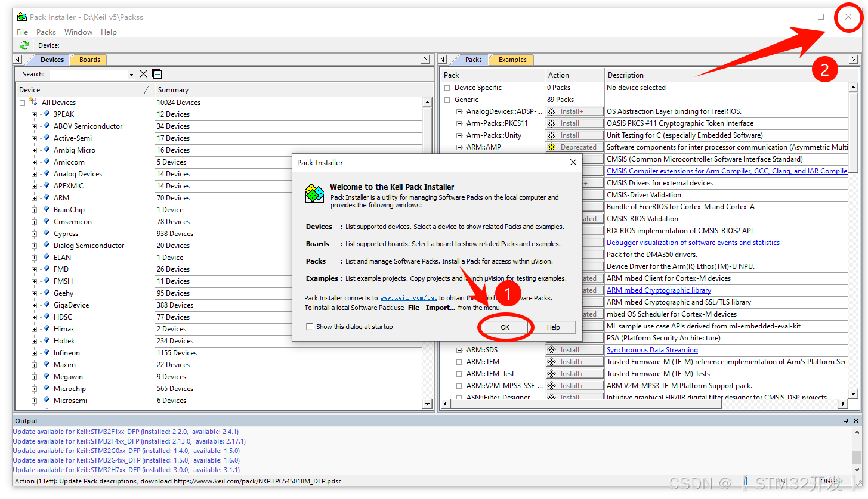Image resolution: width=868 pixels, height=499 pixels.
Task: Open the Packs menu
Action: (46, 32)
